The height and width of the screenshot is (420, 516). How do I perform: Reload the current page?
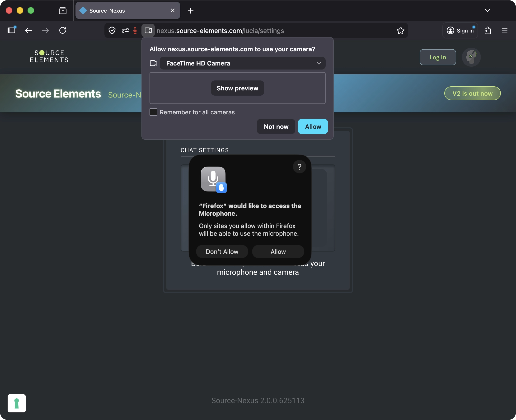pyautogui.click(x=63, y=30)
